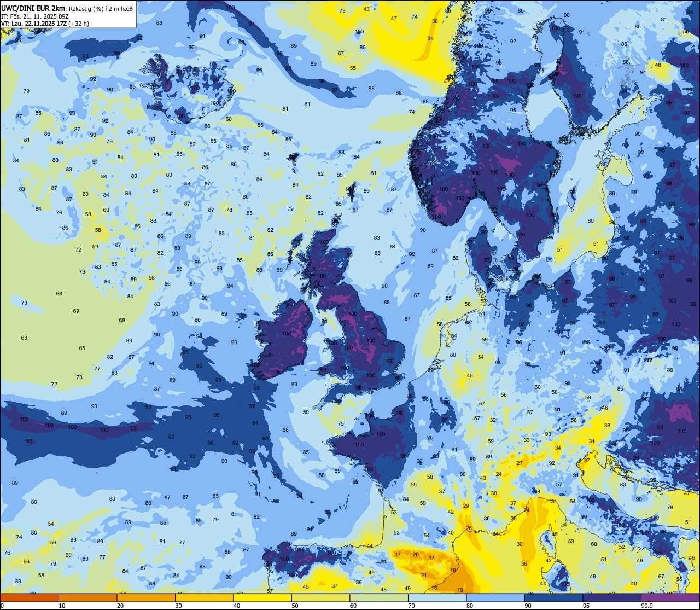Click the map value "38" in the yellow patch
The image size is (700, 610).
pos(607,425)
